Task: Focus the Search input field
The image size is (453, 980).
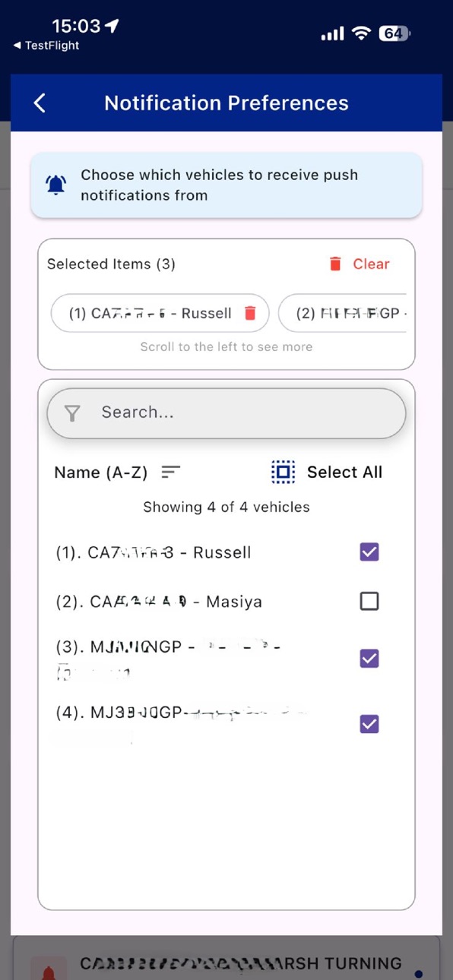Action: (x=226, y=413)
